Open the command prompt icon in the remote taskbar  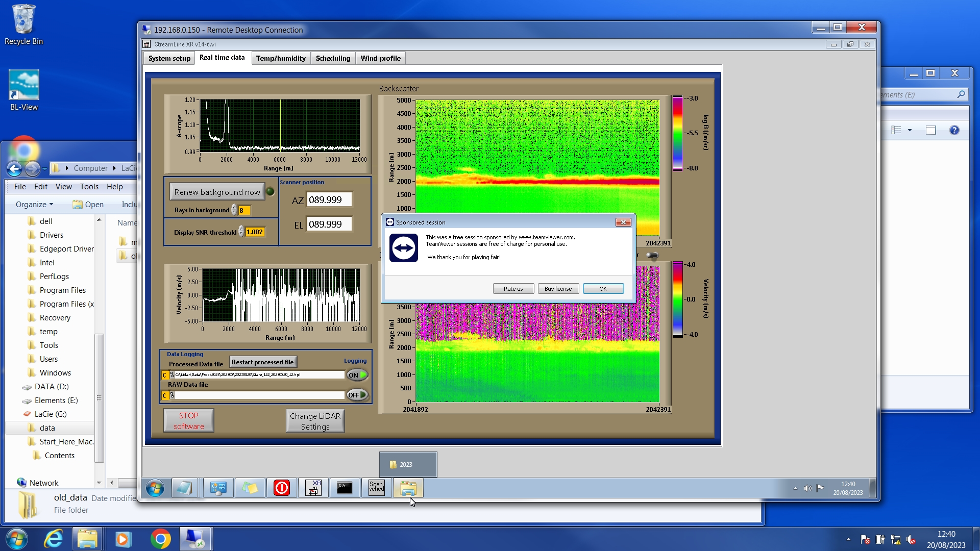345,488
